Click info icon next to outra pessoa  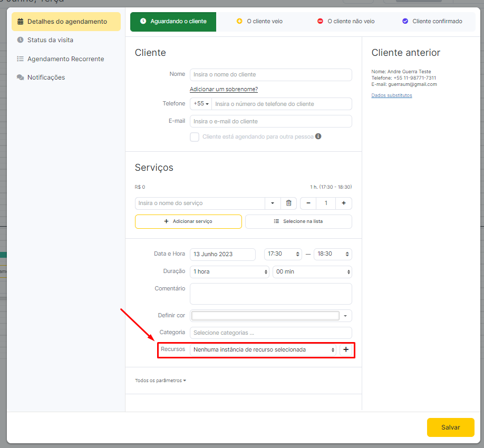click(x=318, y=137)
